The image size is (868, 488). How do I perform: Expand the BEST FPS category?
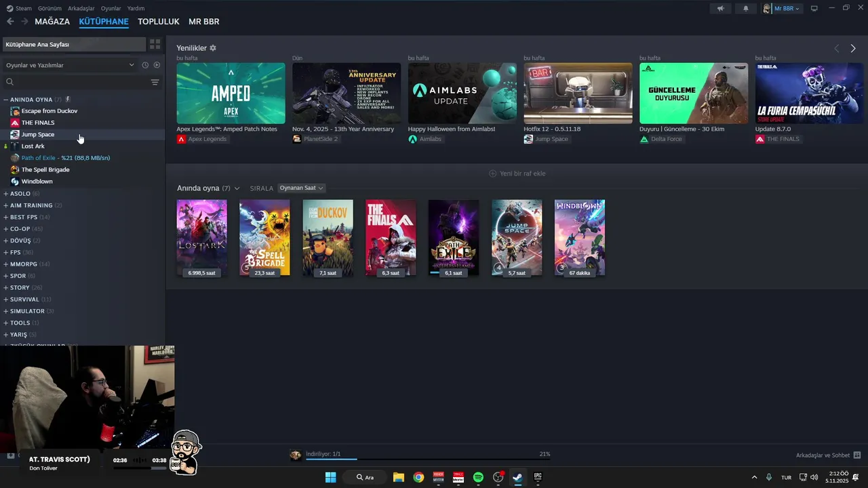(x=5, y=218)
